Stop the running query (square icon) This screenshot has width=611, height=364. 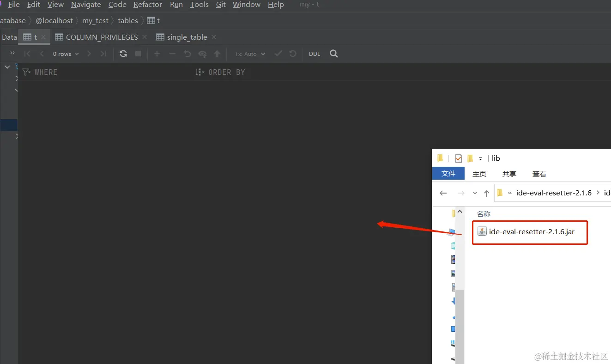point(138,54)
